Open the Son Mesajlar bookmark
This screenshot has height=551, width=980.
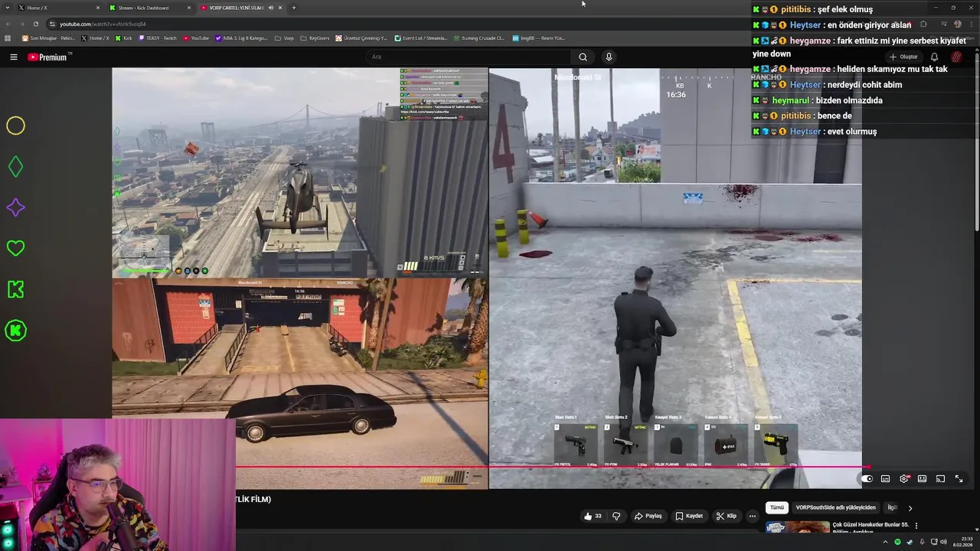click(x=48, y=38)
